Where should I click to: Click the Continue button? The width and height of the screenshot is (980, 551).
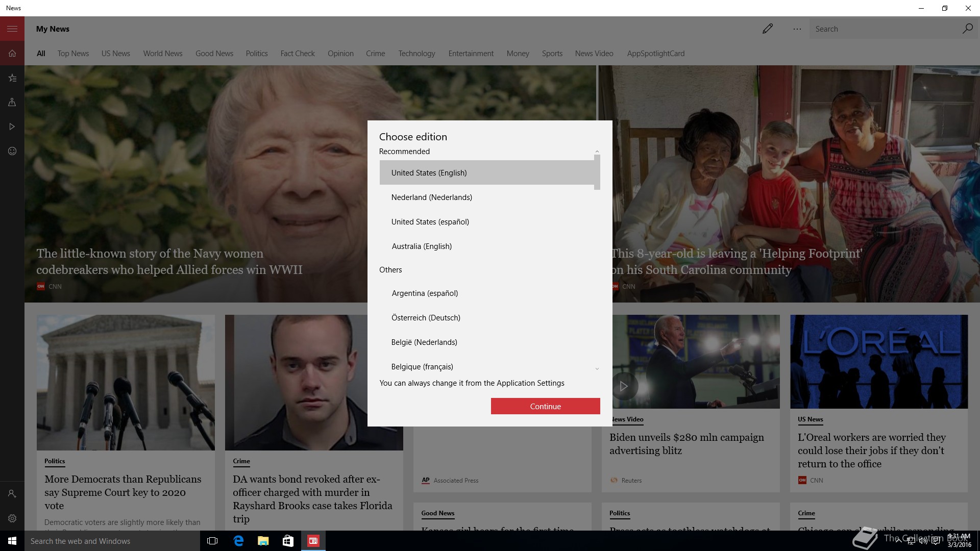point(545,406)
